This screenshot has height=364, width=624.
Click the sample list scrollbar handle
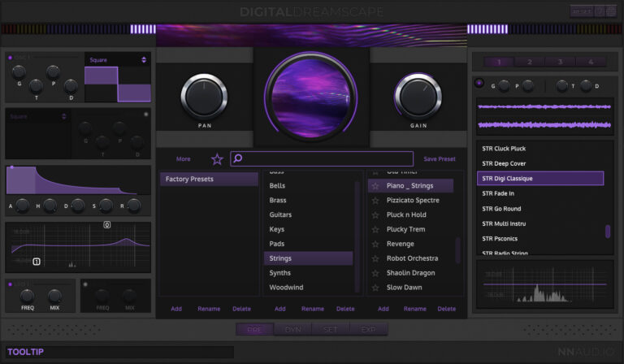click(x=608, y=231)
